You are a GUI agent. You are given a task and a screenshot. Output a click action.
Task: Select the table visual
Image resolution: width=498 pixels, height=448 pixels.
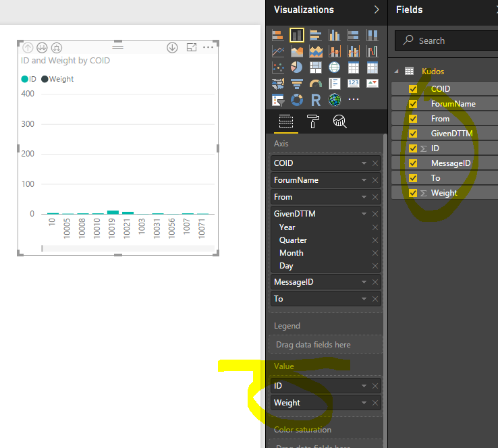pos(353,67)
